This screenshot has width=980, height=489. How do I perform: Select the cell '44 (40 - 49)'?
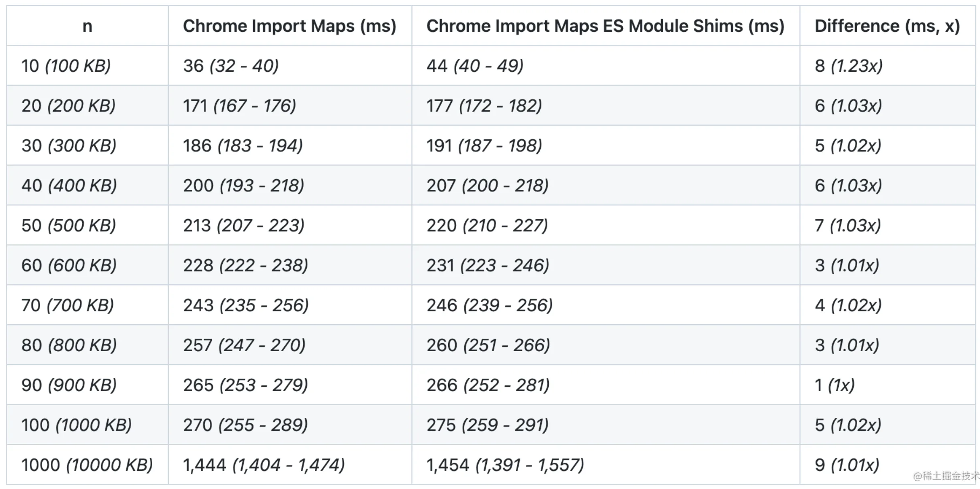[606, 65]
